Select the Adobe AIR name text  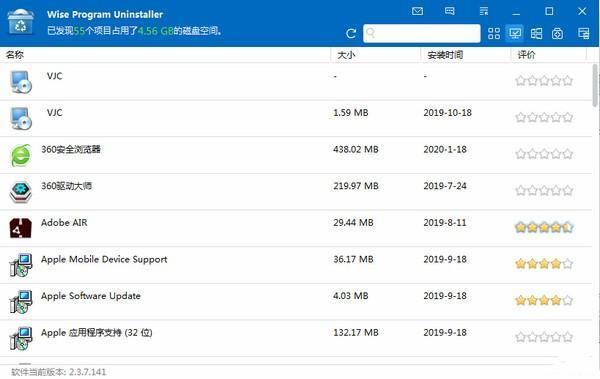pos(64,222)
